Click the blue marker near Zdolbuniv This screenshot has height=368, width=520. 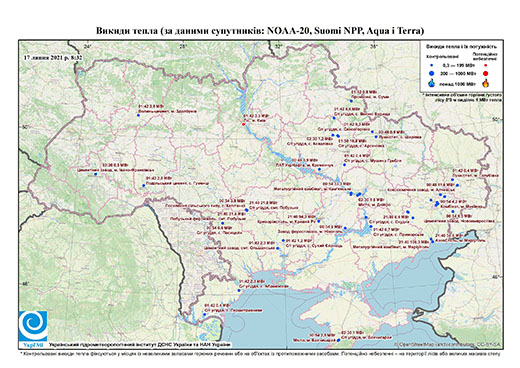pos(138,115)
